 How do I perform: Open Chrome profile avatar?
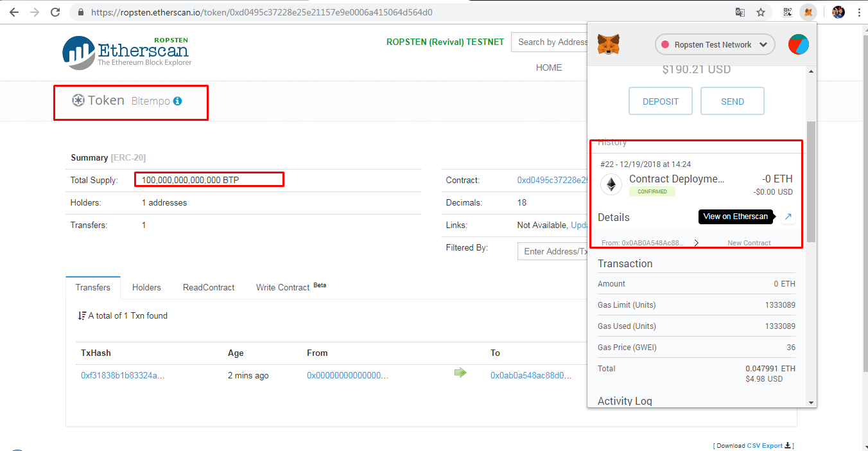click(x=838, y=12)
